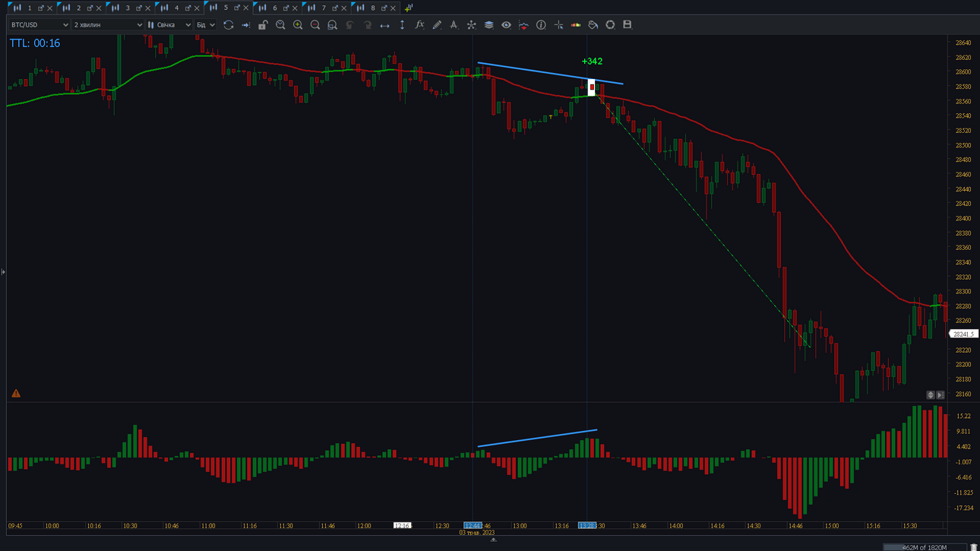The width and height of the screenshot is (980, 551).
Task: Click the ring-shaped settings icon
Action: 610,25
